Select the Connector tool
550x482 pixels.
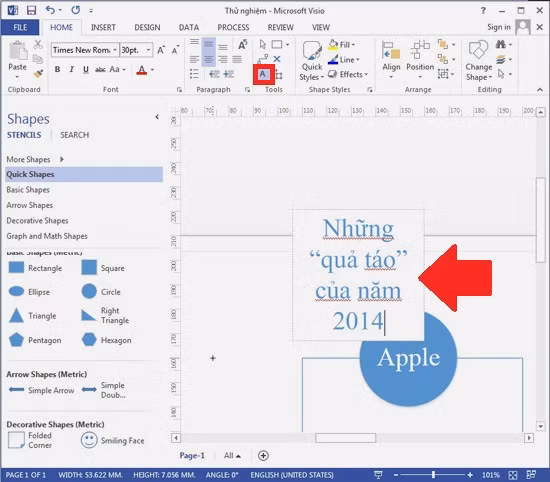click(x=263, y=59)
